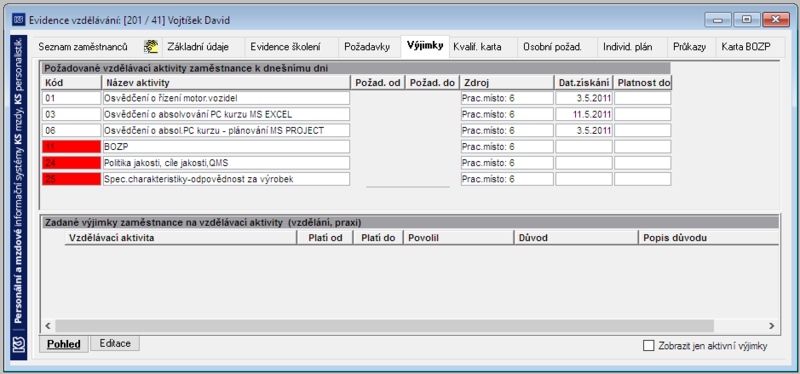Click empty Dat.získání field of BOZP row

tap(584, 146)
